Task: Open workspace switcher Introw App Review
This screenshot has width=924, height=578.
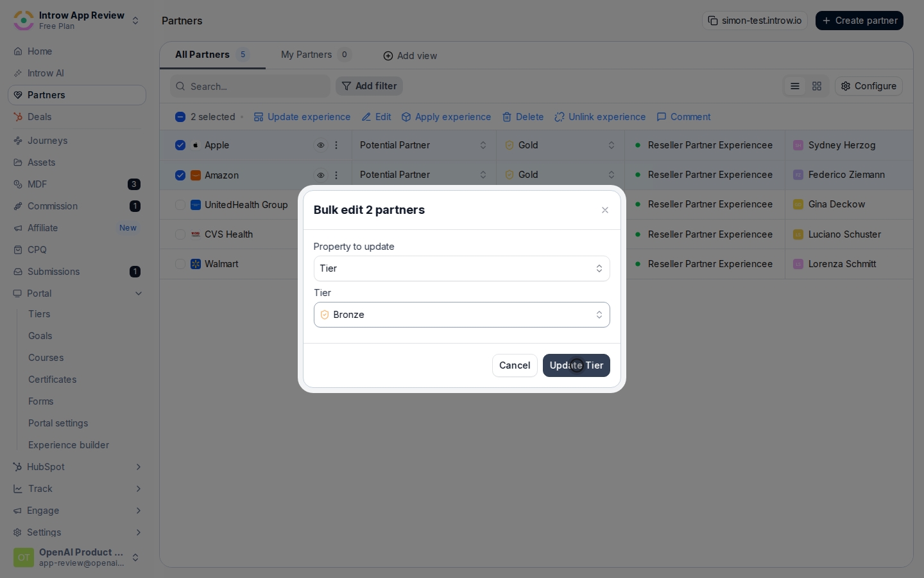Action: (x=77, y=21)
